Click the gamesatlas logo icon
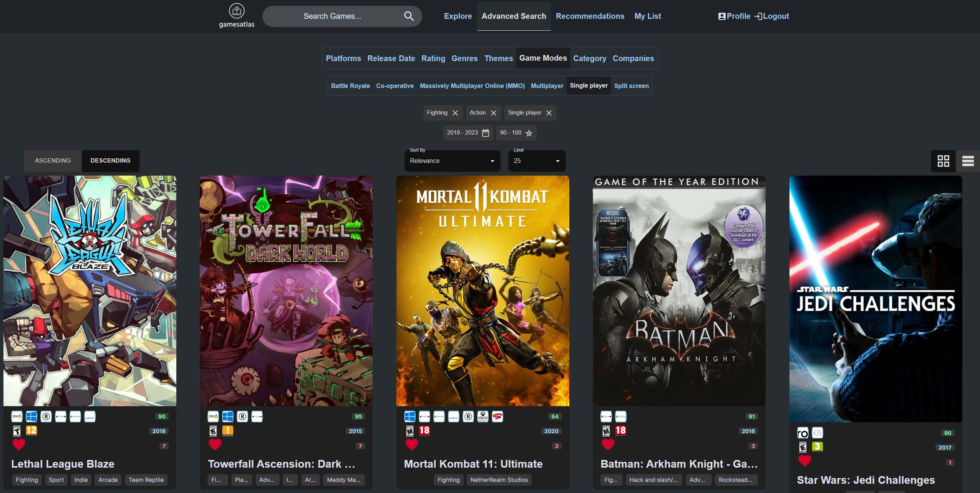980x493 pixels. tap(237, 11)
